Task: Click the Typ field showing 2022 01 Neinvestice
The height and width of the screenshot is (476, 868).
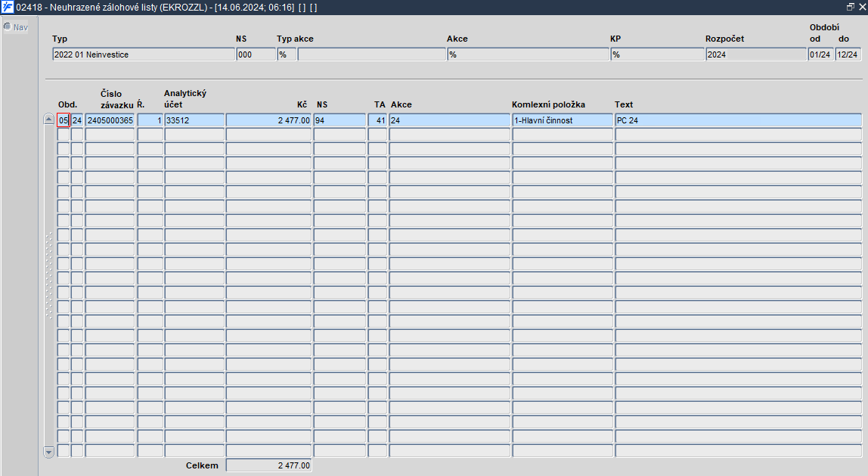Action: coord(144,54)
